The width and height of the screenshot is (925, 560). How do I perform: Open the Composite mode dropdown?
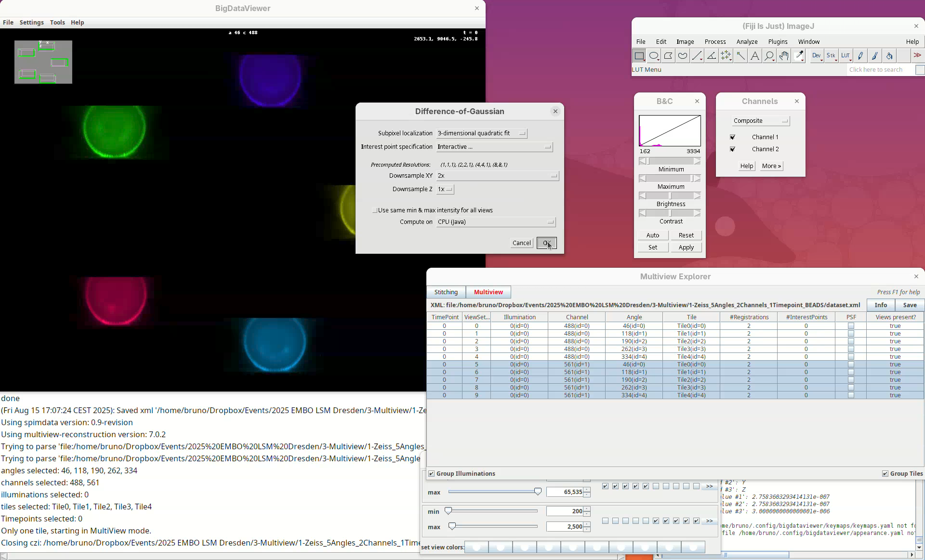click(x=760, y=121)
